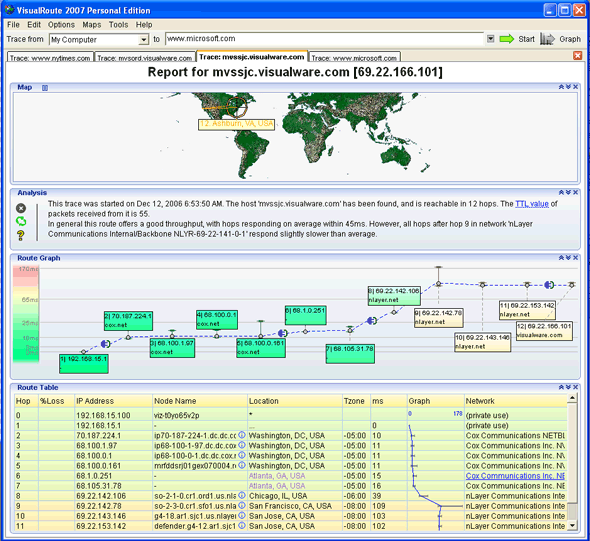Image resolution: width=590 pixels, height=541 pixels.
Task: Click info icon for hop 2 node name
Action: [x=242, y=435]
